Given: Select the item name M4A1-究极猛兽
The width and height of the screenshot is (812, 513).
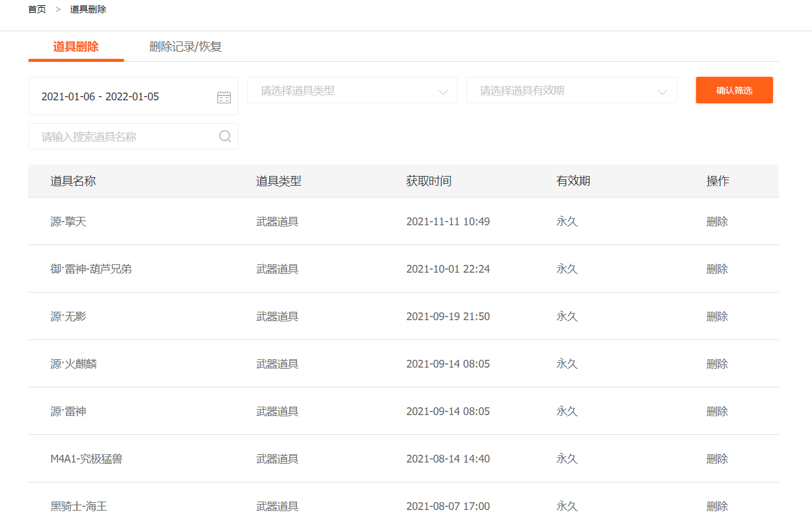Looking at the screenshot, I should click(x=86, y=459).
